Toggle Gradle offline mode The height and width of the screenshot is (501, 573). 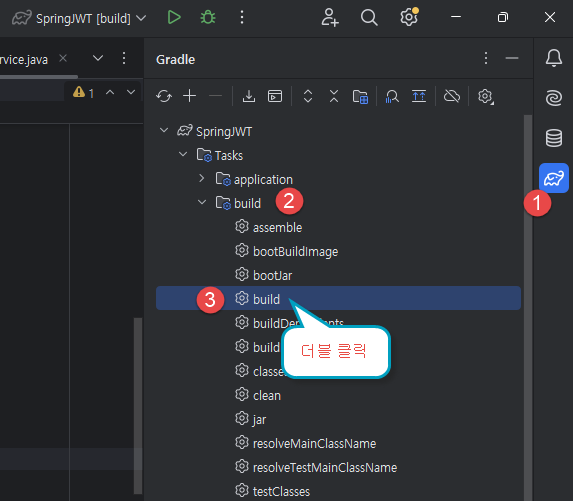pos(452,96)
